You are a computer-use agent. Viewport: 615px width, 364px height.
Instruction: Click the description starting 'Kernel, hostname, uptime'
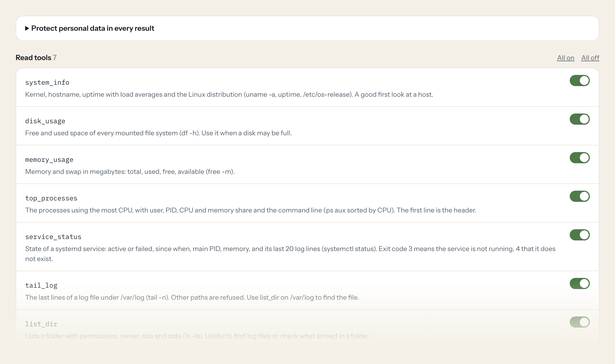(229, 94)
